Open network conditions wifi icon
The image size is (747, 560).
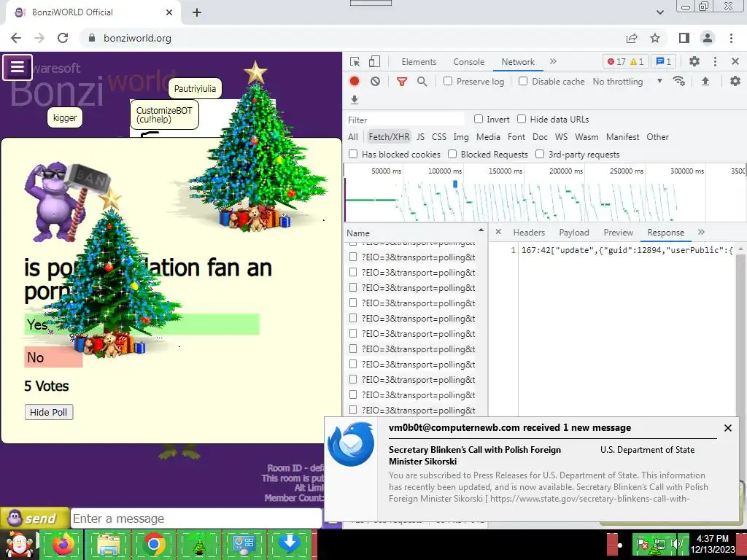tap(679, 81)
